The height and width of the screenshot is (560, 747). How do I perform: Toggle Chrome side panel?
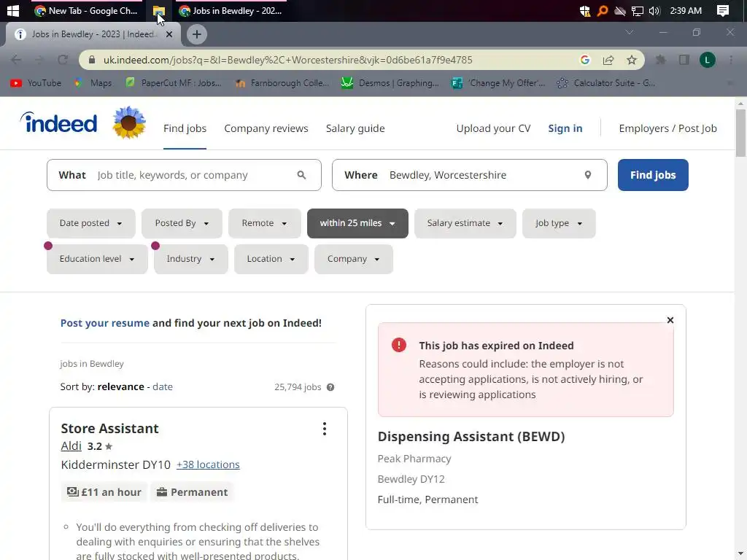(x=684, y=60)
